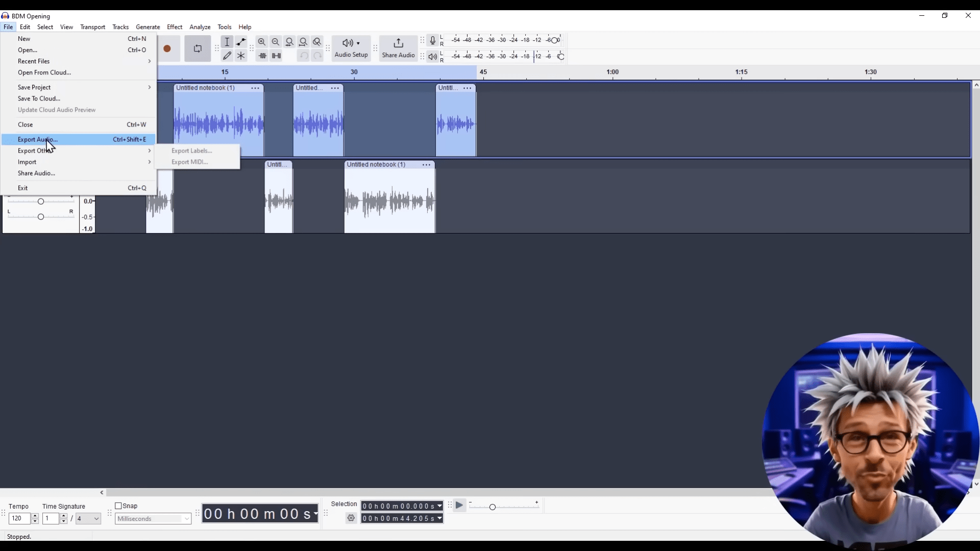Viewport: 980px width, 551px height.
Task: Click Export Labels... in the submenu
Action: pyautogui.click(x=192, y=151)
